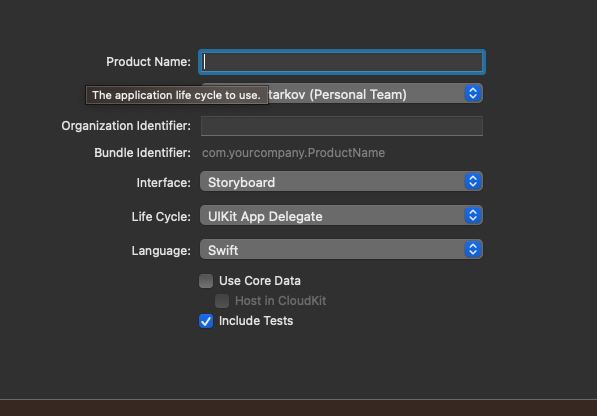Click the Team popup chevron arrows icon
Image resolution: width=597 pixels, height=416 pixels.
point(473,93)
